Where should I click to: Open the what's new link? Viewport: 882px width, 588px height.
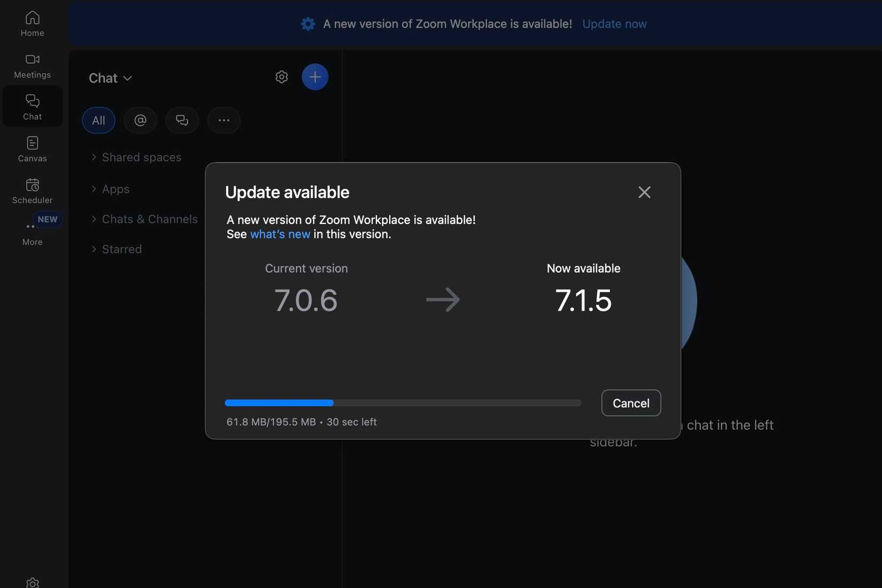point(280,234)
